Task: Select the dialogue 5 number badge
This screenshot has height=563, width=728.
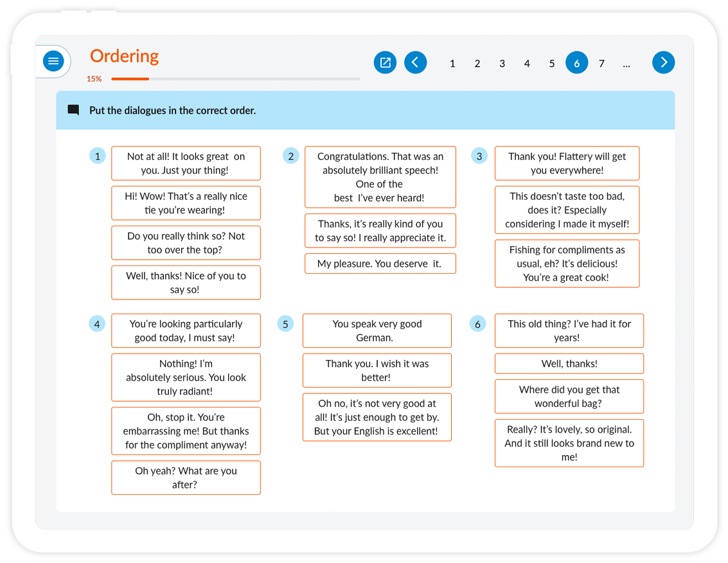Action: (x=285, y=324)
